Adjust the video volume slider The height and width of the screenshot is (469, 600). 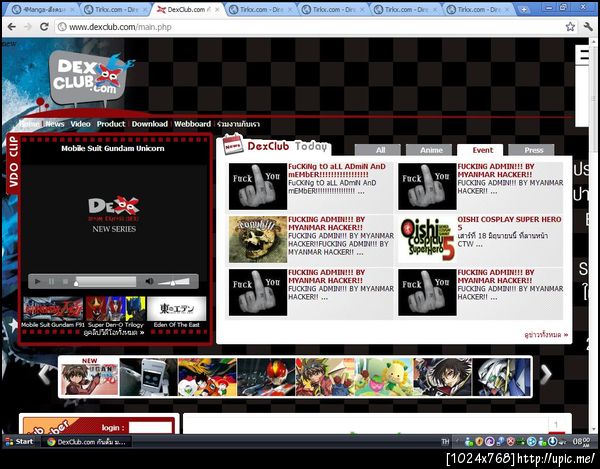[x=174, y=282]
